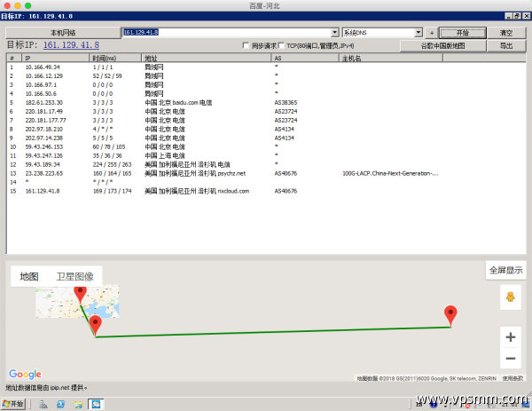Select hop row with IP 202.97.18.210
This screenshot has height=411, width=532.
coord(266,129)
